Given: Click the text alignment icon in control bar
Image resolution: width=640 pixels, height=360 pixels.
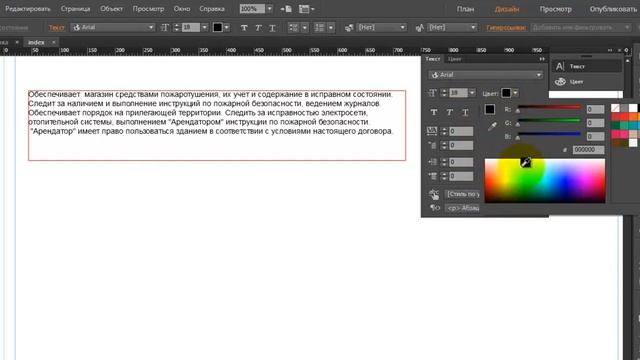Looking at the screenshot, I should tap(293, 27).
